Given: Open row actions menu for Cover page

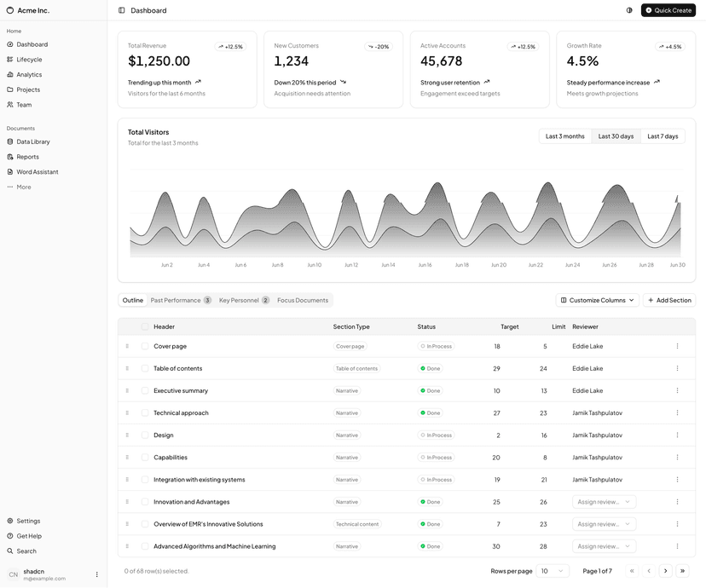Looking at the screenshot, I should (x=677, y=346).
